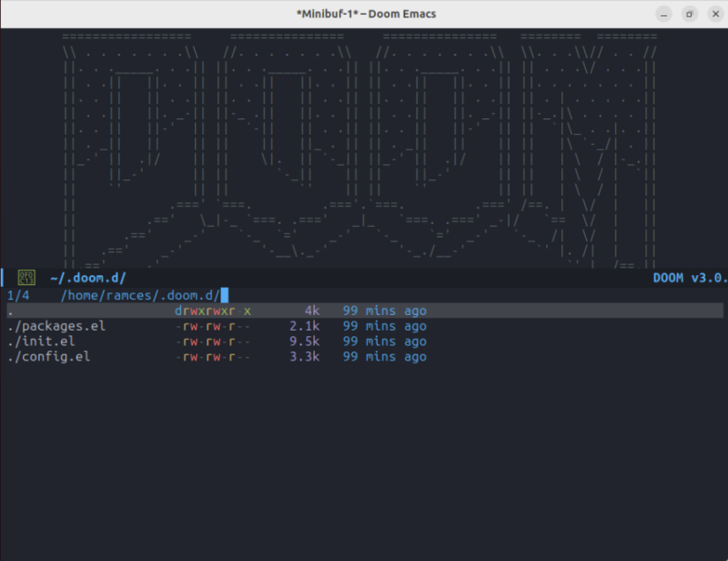This screenshot has width=728, height=561.
Task: Click the 2.1k size shown for packages.el
Action: tap(307, 325)
